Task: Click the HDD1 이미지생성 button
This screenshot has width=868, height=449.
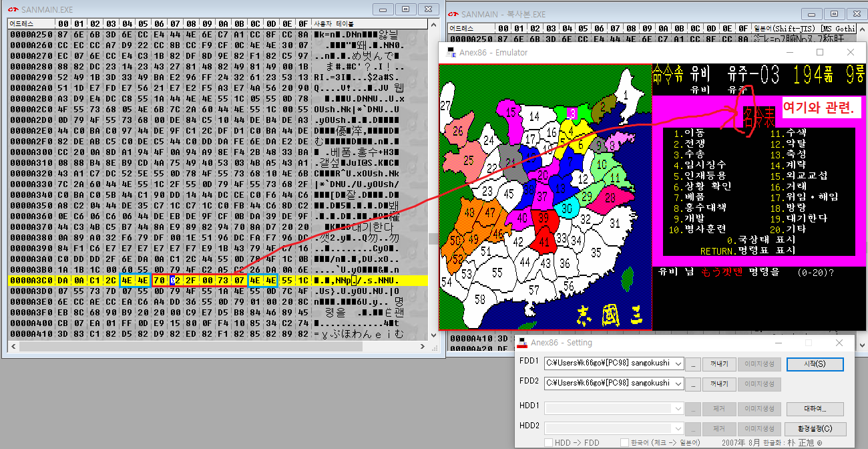Action: (758, 408)
